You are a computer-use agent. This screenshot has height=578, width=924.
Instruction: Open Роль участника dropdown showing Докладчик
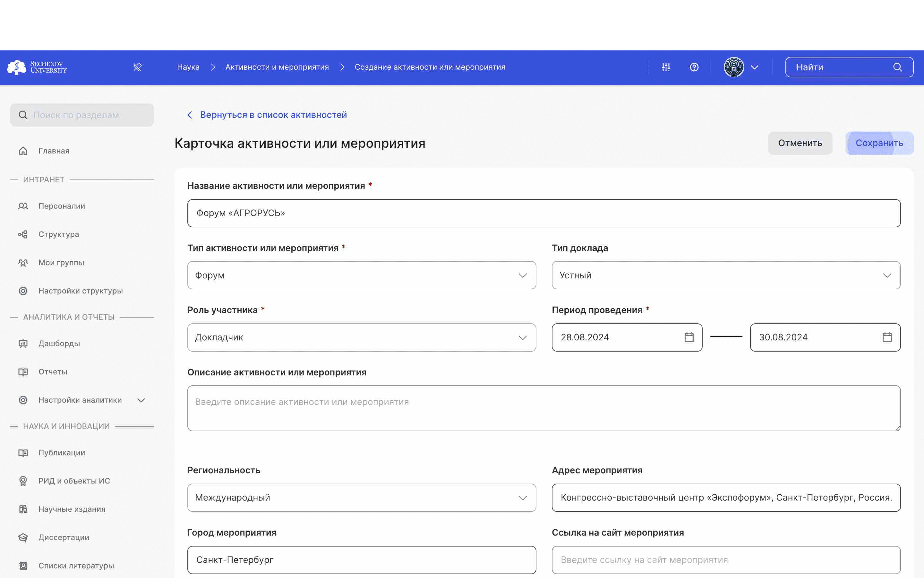362,337
